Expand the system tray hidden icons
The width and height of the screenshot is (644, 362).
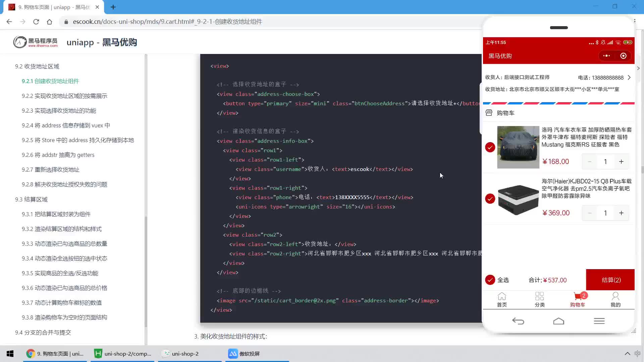[627, 354]
